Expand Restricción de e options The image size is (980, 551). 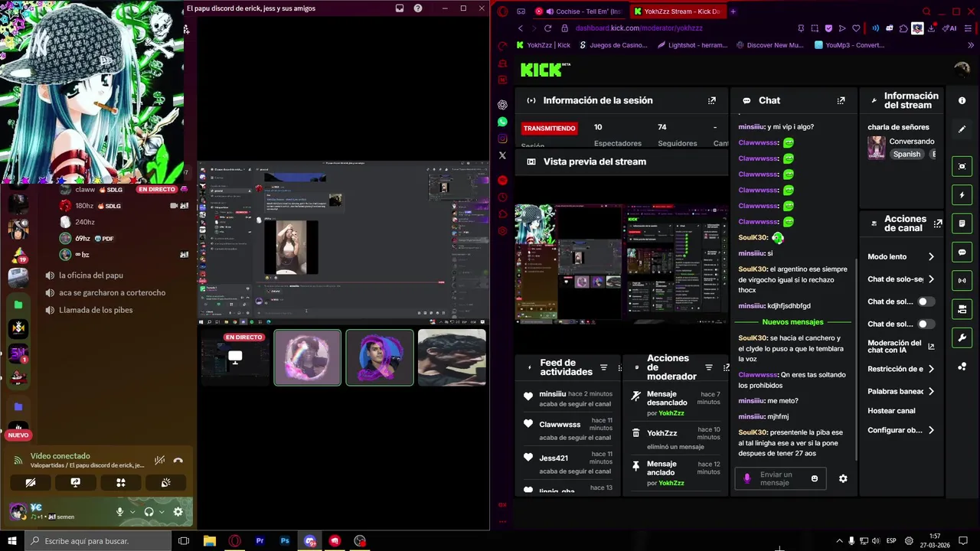coord(931,369)
